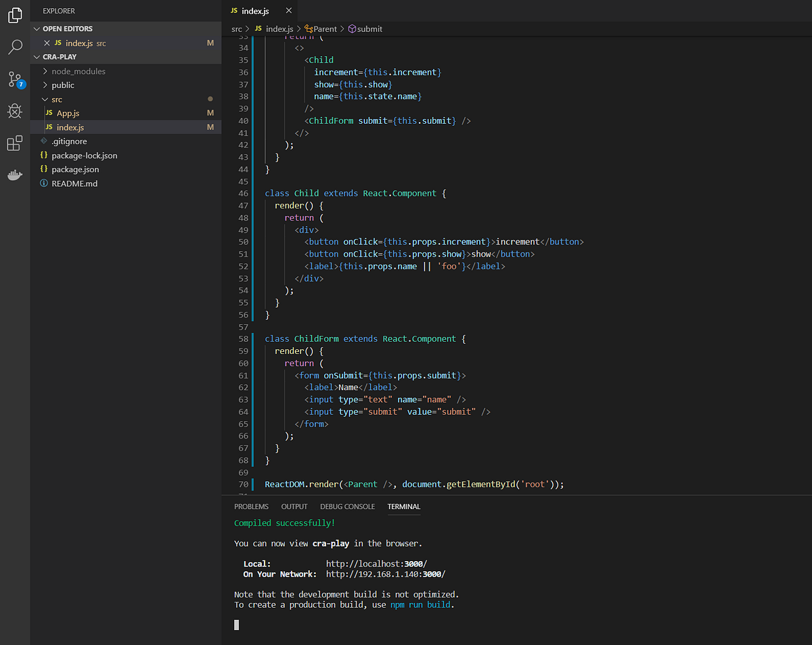Open the Extensions view icon

click(15, 143)
